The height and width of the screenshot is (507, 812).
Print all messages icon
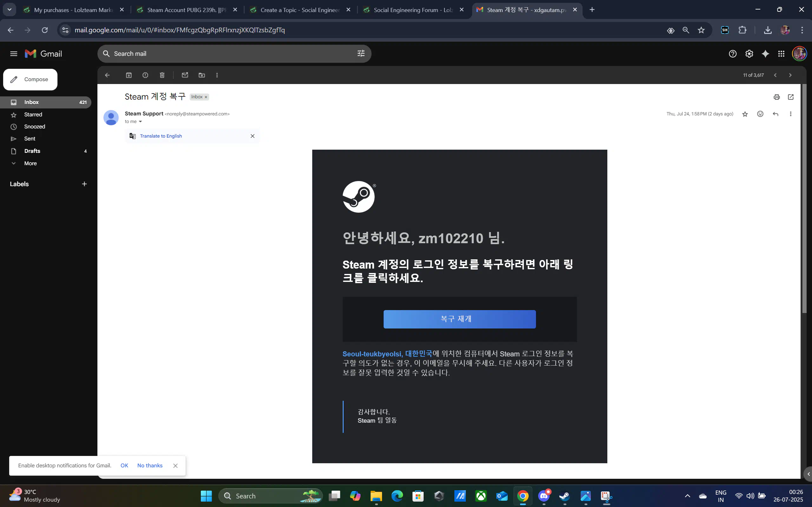coord(777,97)
